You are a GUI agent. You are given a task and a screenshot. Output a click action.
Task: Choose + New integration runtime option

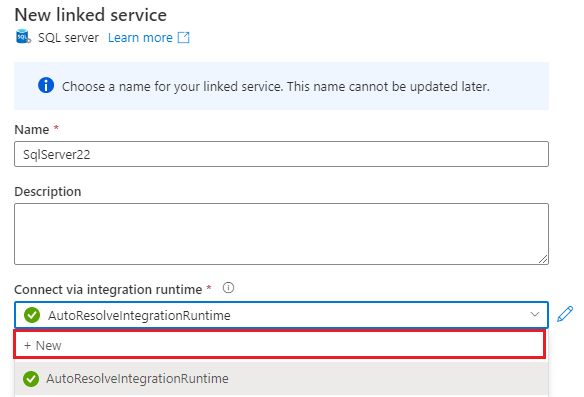280,345
